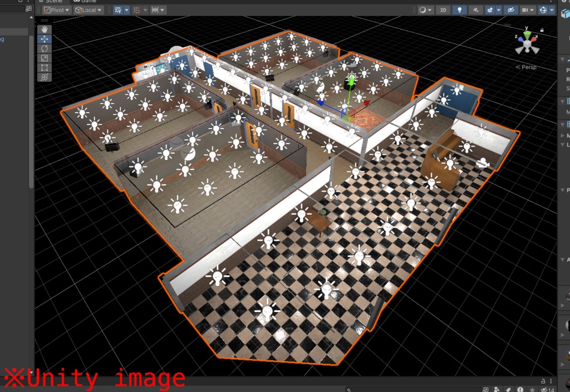Screen dimensions: 570x392
Task: Open the bottom panel more options menu
Action: pyautogui.click(x=551, y=381)
